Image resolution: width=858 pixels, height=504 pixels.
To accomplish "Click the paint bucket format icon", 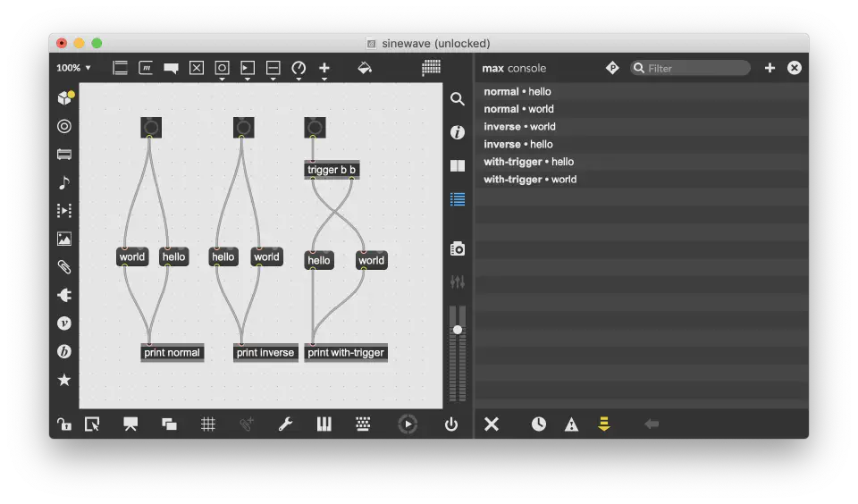I will (x=365, y=68).
